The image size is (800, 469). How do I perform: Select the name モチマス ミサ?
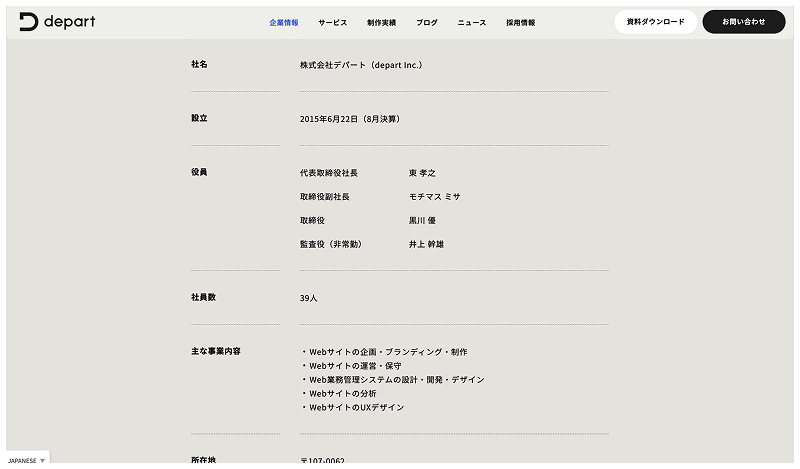pyautogui.click(x=434, y=196)
